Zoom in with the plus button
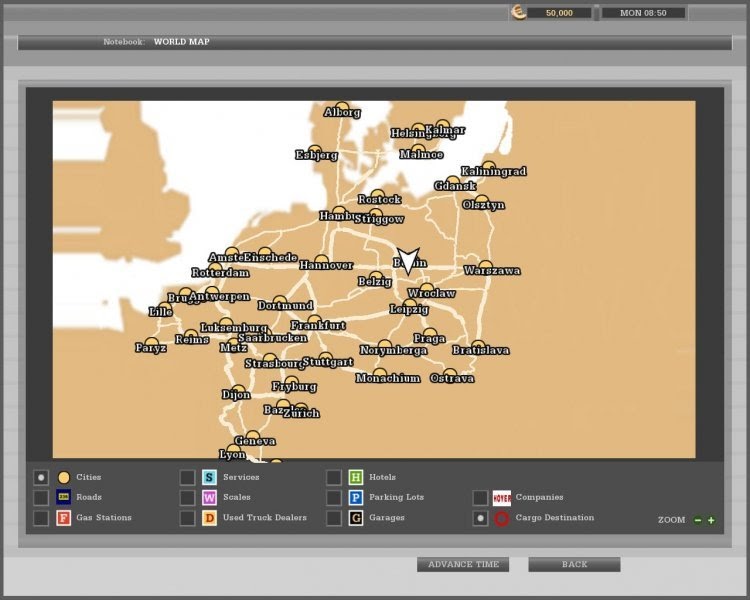The image size is (750, 600). pyautogui.click(x=711, y=520)
